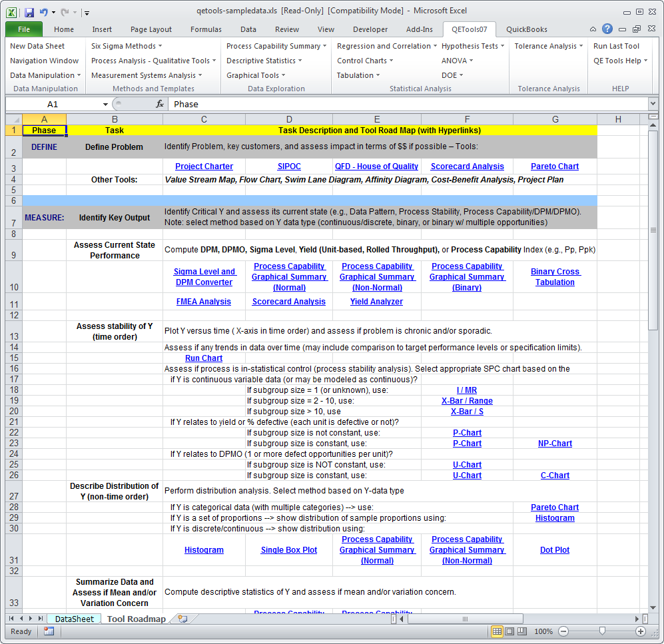Click Navigation Window button
Screen dimensions: 664x644
coord(45,61)
